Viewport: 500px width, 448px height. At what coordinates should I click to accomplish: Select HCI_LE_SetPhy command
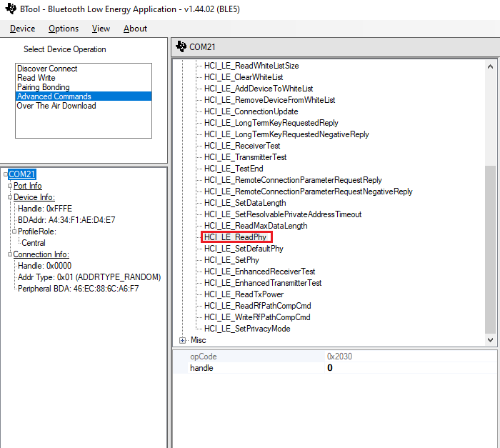pyautogui.click(x=232, y=260)
